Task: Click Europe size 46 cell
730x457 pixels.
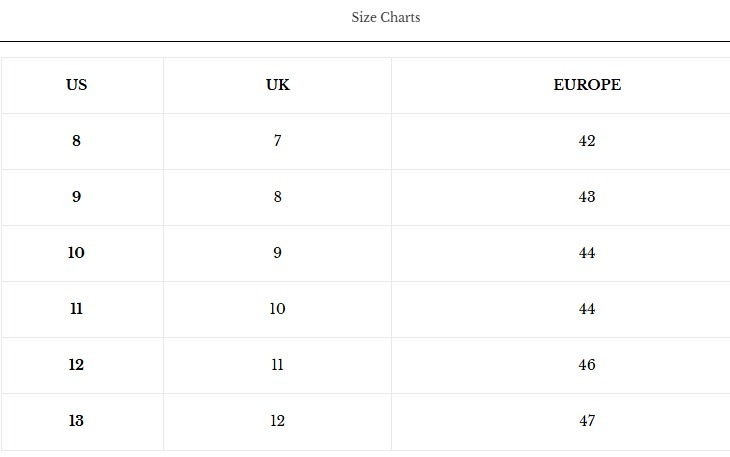Action: (587, 365)
